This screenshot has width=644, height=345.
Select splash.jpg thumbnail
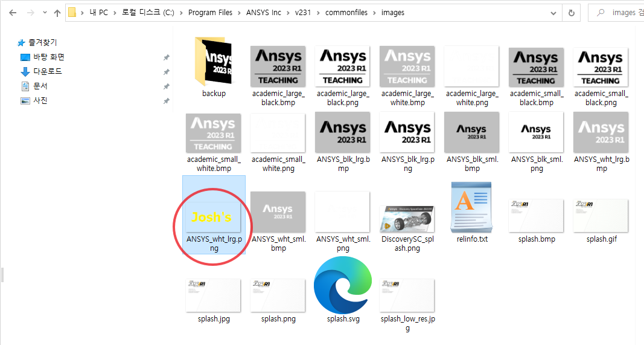click(x=214, y=295)
